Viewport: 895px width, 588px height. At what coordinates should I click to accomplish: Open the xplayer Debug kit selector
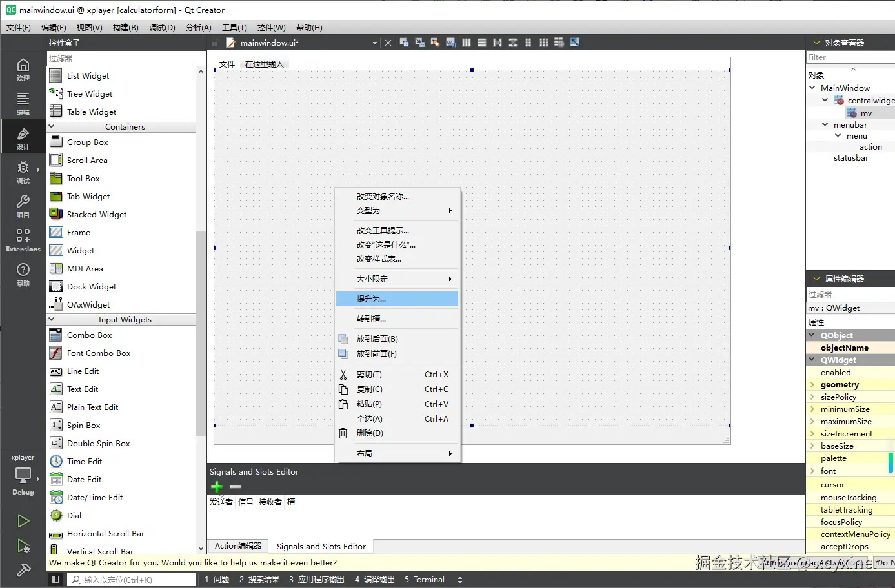[23, 475]
